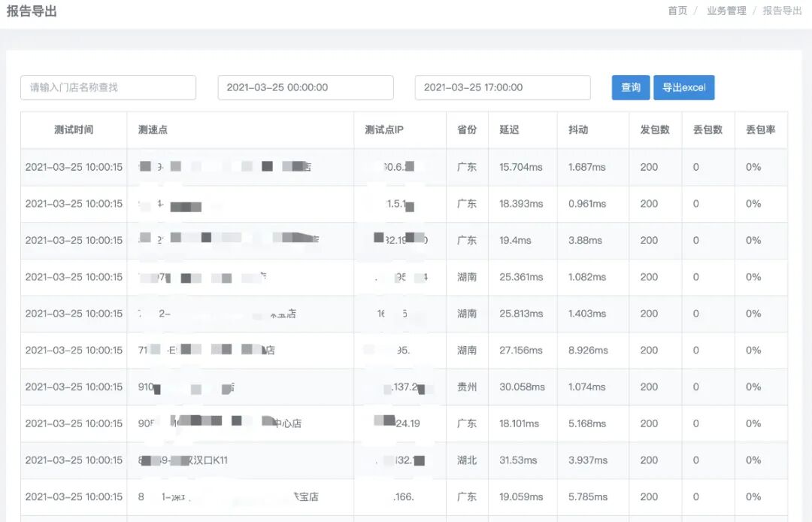
Task: Click the 湖北 province cell
Action: pyautogui.click(x=467, y=460)
